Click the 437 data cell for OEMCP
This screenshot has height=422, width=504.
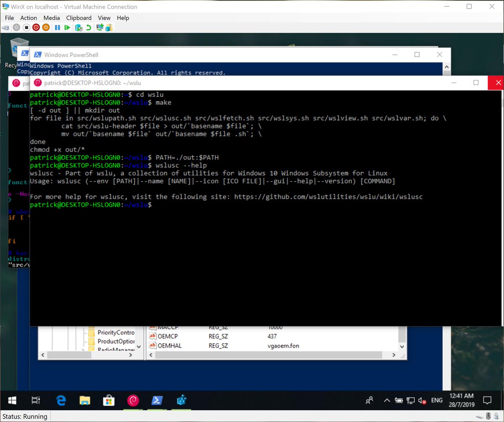click(272, 336)
